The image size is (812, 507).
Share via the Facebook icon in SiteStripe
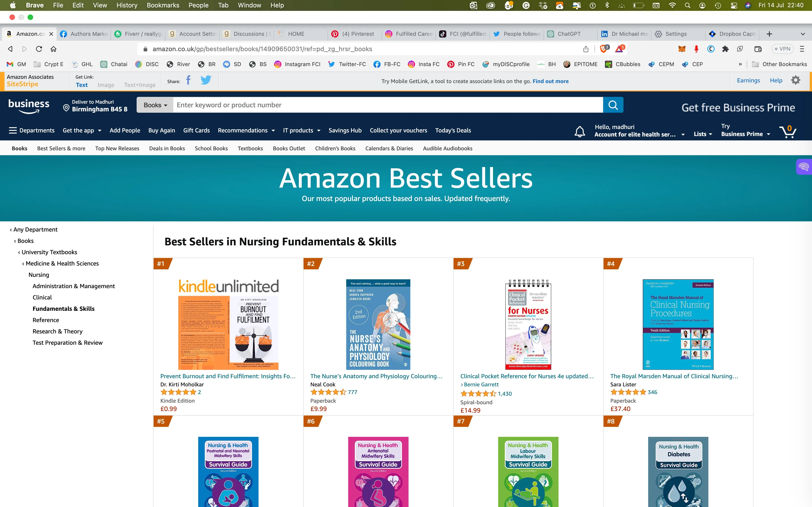coord(188,81)
